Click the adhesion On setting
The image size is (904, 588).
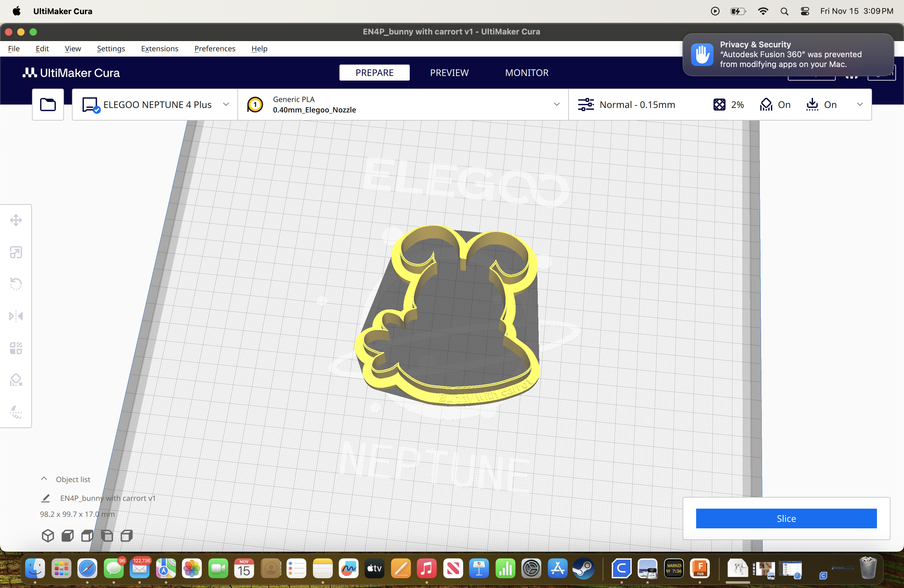[821, 105]
